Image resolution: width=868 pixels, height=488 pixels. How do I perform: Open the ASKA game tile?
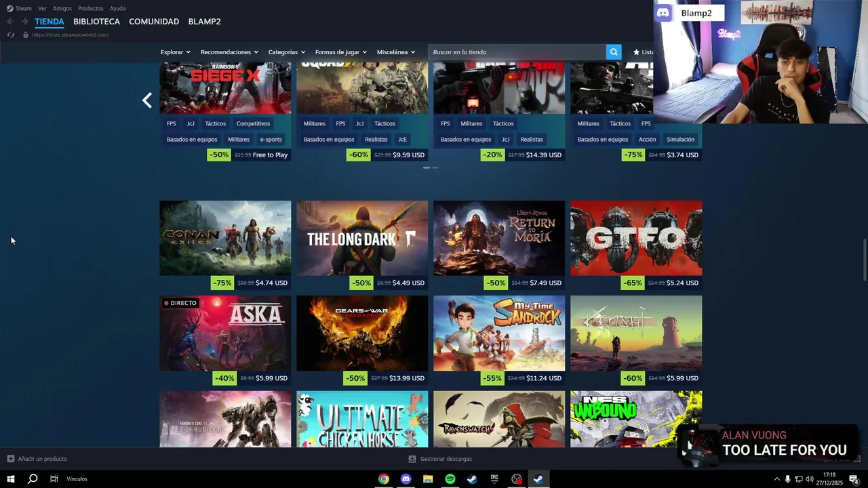[225, 333]
